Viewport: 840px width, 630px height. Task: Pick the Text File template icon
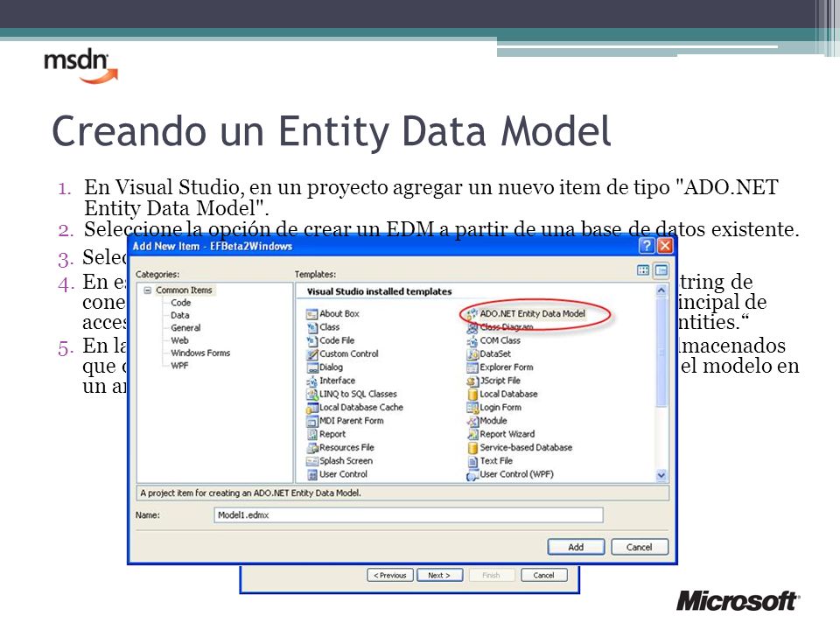[472, 461]
